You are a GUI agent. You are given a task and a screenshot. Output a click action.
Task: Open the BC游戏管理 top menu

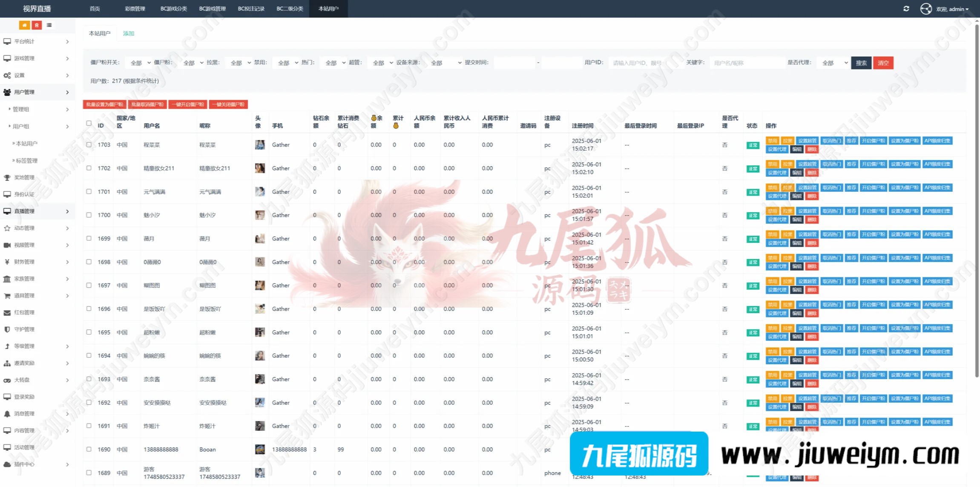coord(212,9)
